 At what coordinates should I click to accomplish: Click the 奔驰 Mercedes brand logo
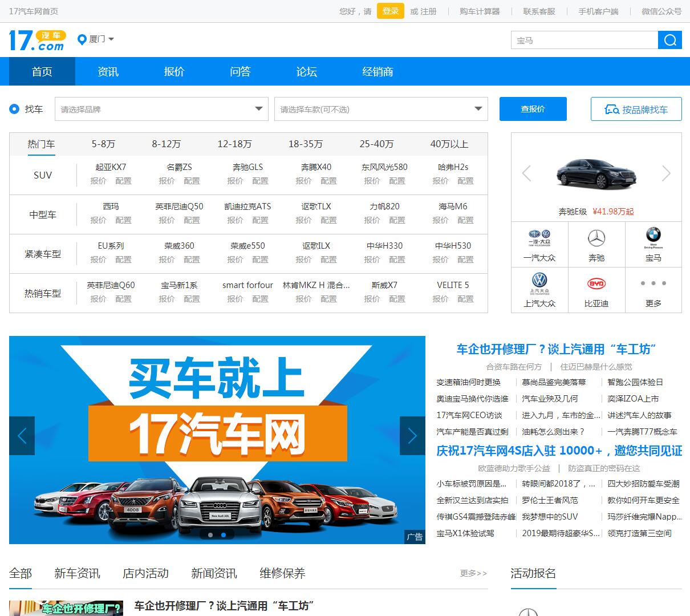tap(596, 238)
